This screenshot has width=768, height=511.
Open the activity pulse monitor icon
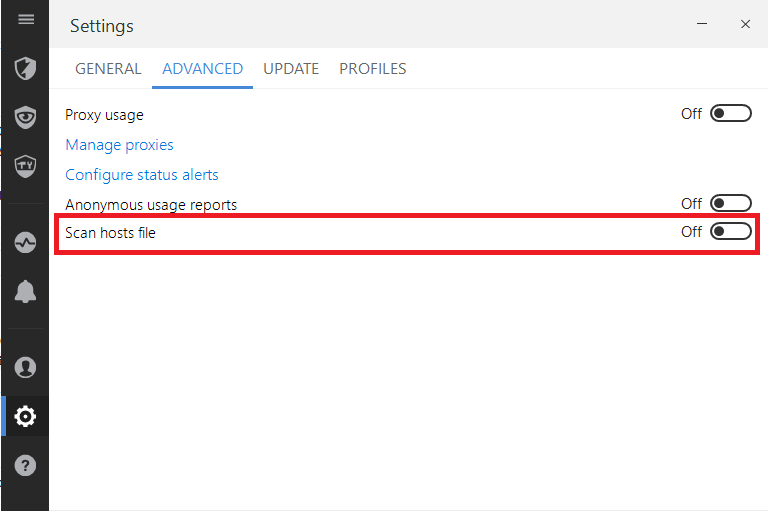pyautogui.click(x=26, y=242)
